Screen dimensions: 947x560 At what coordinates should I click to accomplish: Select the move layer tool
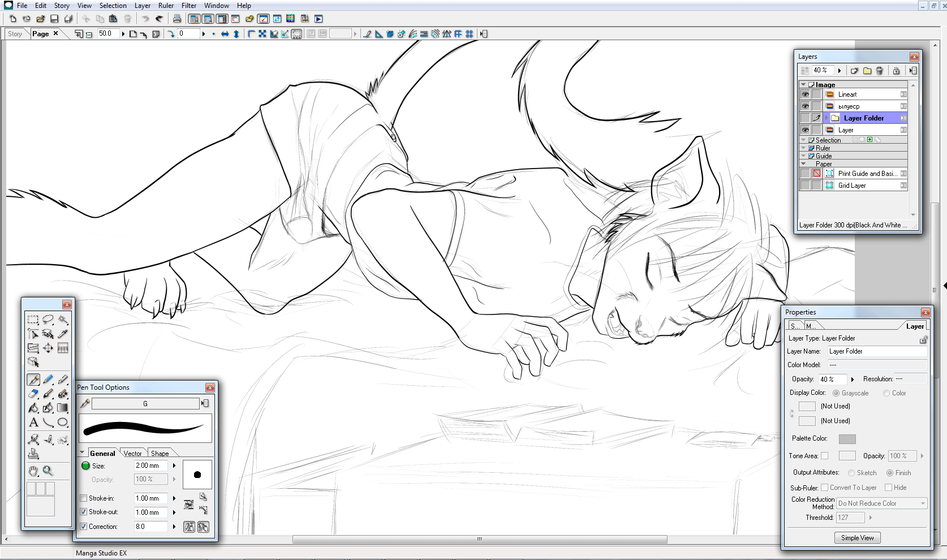click(48, 348)
